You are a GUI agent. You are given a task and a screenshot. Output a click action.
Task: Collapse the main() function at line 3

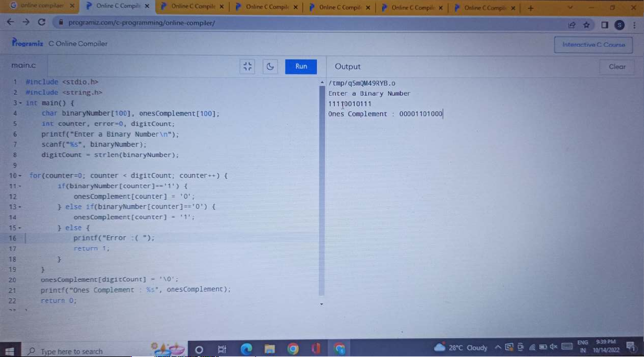pos(21,103)
